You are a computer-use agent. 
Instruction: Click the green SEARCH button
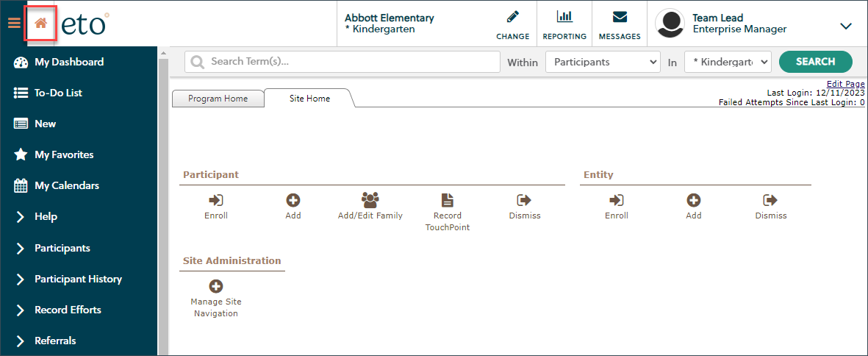pyautogui.click(x=815, y=62)
